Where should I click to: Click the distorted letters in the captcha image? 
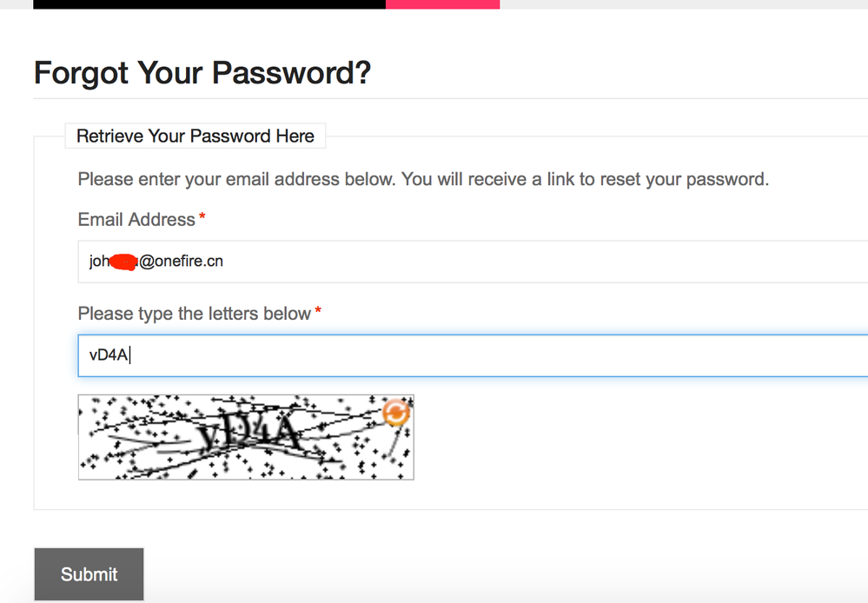coord(252,434)
